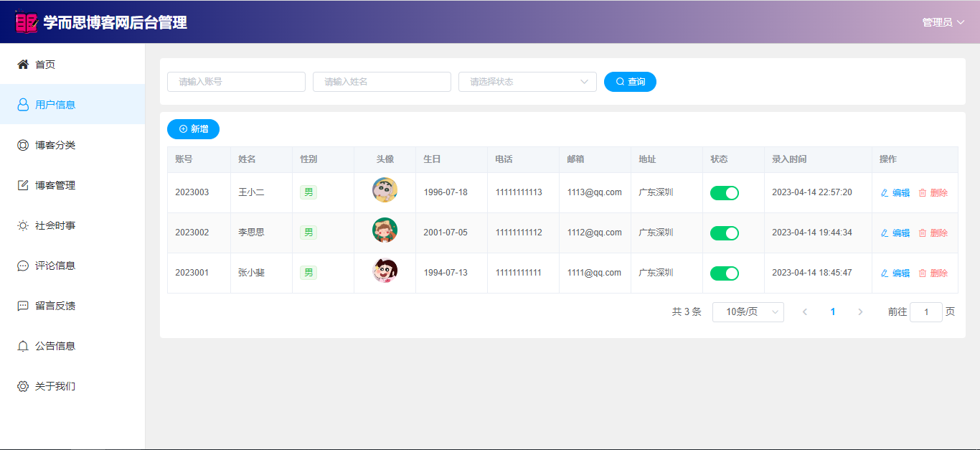Open the 管理员 account dropdown menu
The image size is (980, 450).
[x=943, y=22]
